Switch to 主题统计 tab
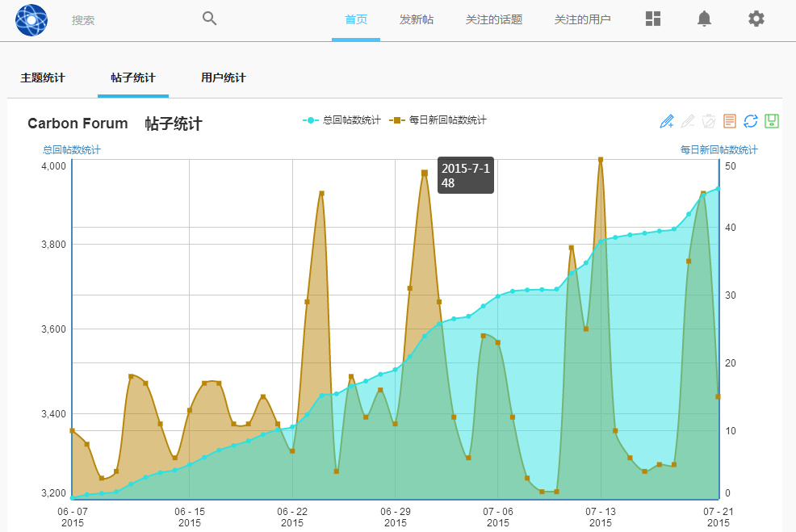The image size is (796, 532). tap(43, 77)
